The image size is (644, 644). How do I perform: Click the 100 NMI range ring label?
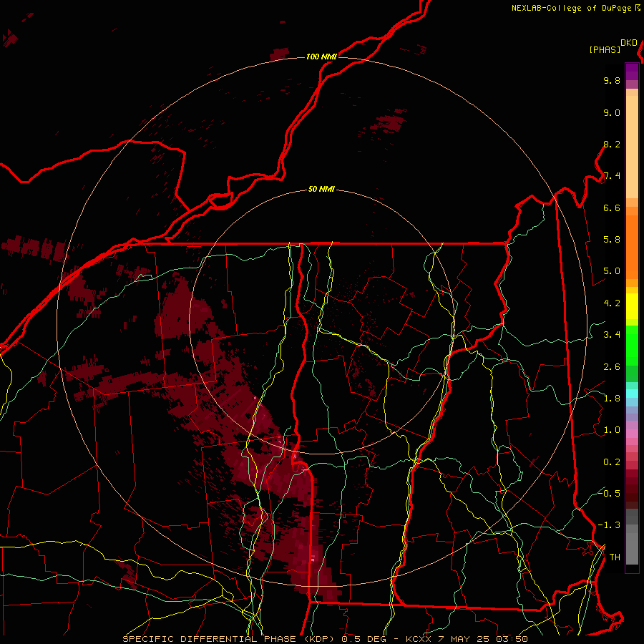point(321,57)
